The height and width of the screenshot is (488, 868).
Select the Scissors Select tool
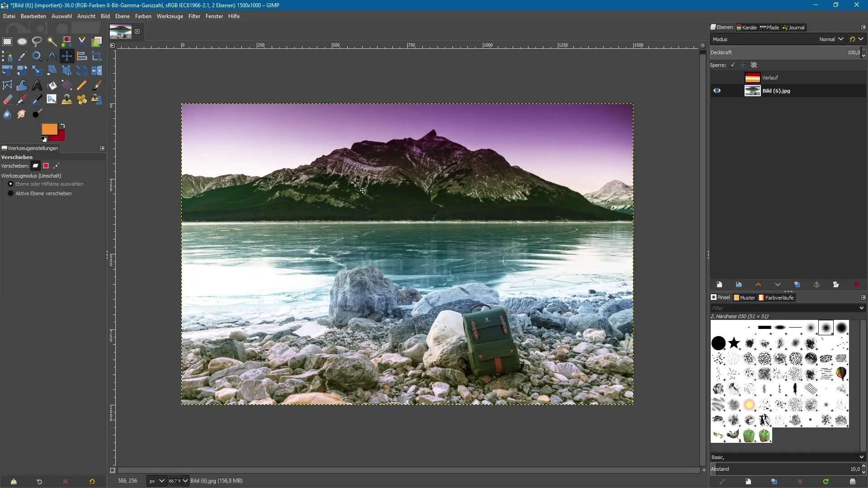82,42
